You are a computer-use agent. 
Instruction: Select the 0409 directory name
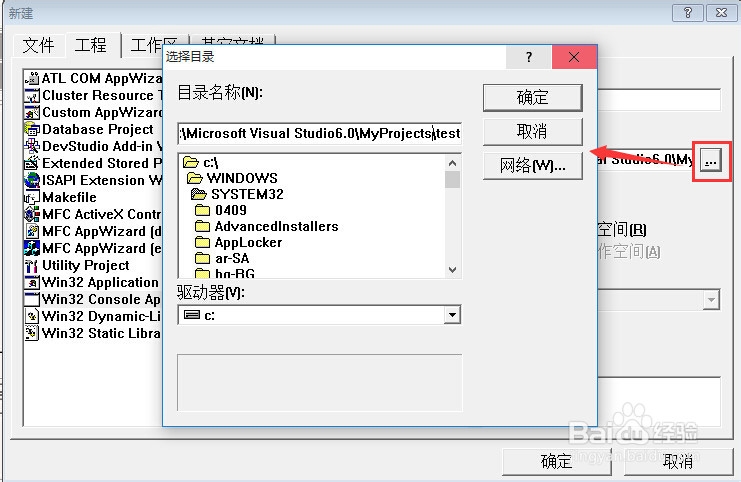point(231,210)
